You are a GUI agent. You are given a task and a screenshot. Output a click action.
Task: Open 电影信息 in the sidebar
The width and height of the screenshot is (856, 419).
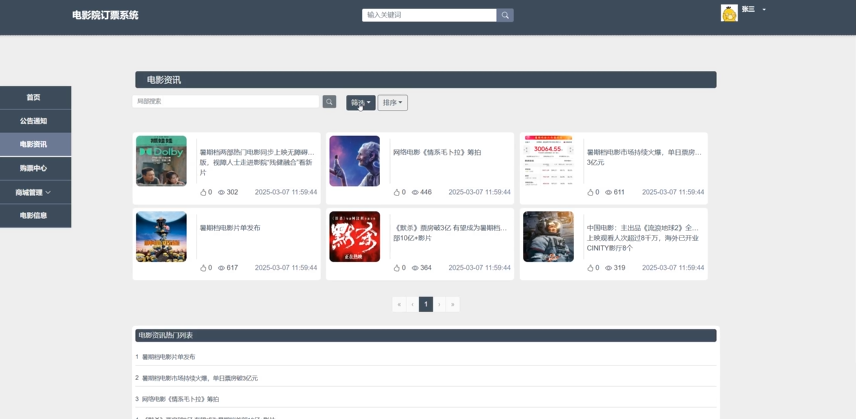pyautogui.click(x=35, y=216)
